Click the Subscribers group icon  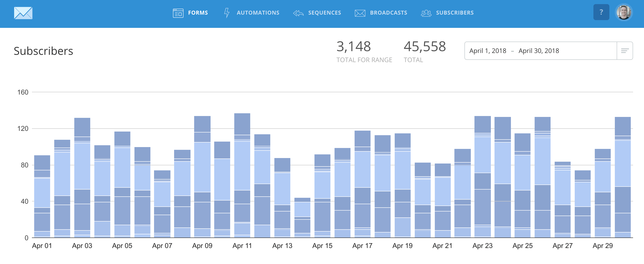(426, 13)
